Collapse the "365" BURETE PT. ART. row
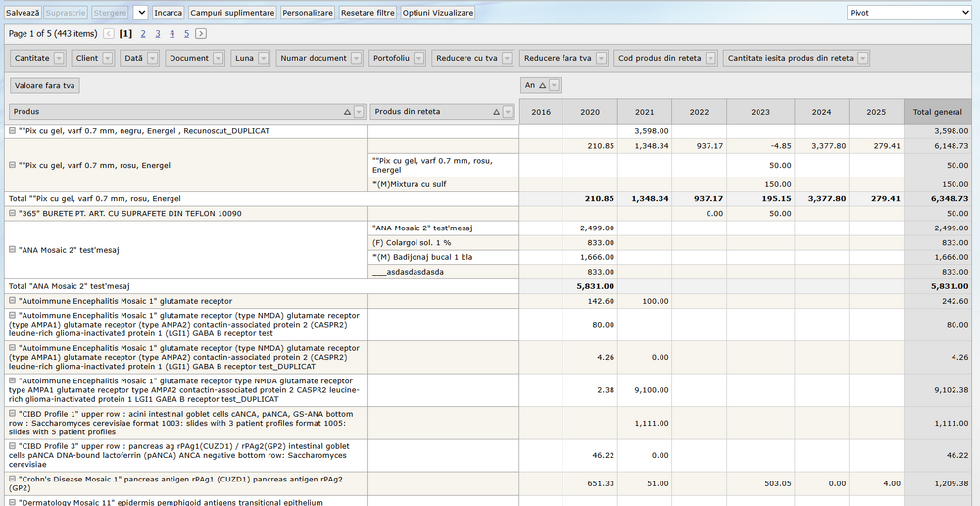This screenshot has width=980, height=506. [x=12, y=213]
